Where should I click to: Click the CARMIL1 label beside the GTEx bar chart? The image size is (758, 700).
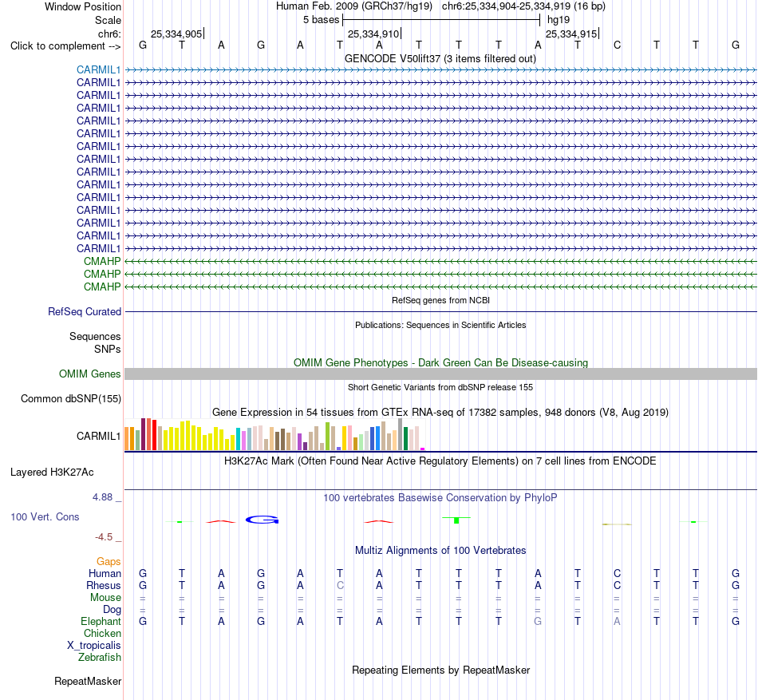click(x=98, y=436)
